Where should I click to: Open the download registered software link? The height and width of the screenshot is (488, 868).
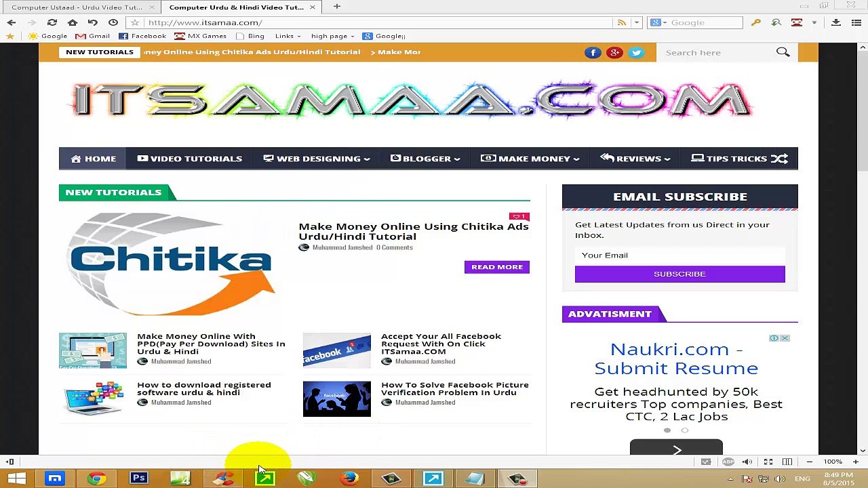coord(203,388)
